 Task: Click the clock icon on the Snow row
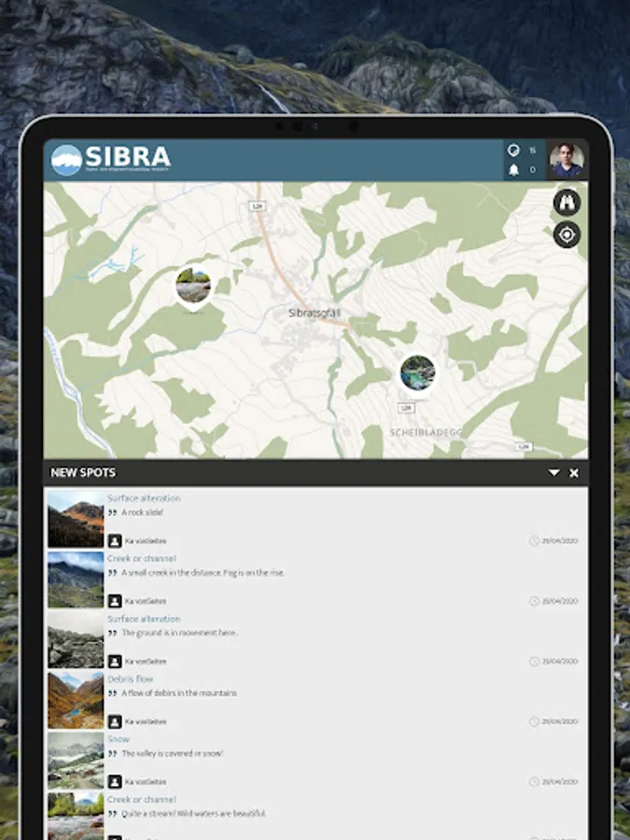coord(534,781)
